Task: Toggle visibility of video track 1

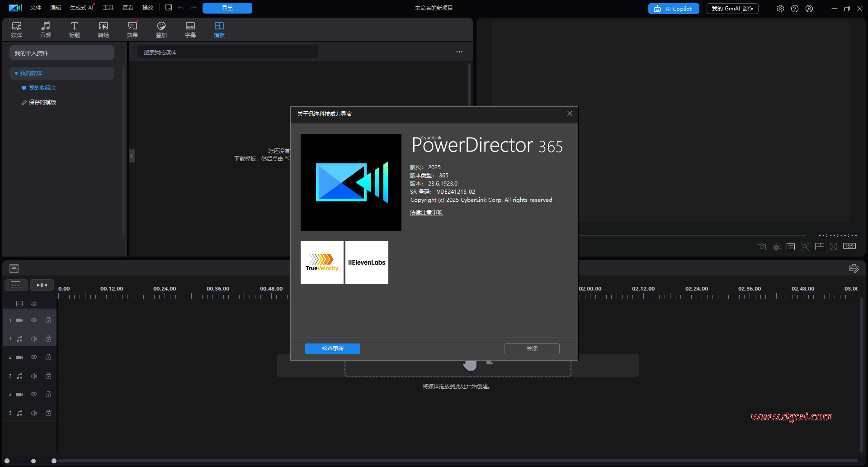Action: pyautogui.click(x=34, y=320)
